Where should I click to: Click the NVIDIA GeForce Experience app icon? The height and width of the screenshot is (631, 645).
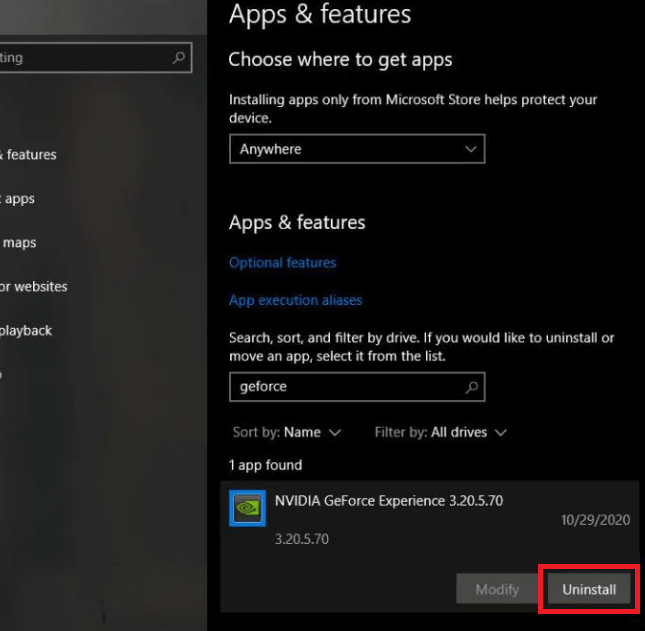click(247, 508)
